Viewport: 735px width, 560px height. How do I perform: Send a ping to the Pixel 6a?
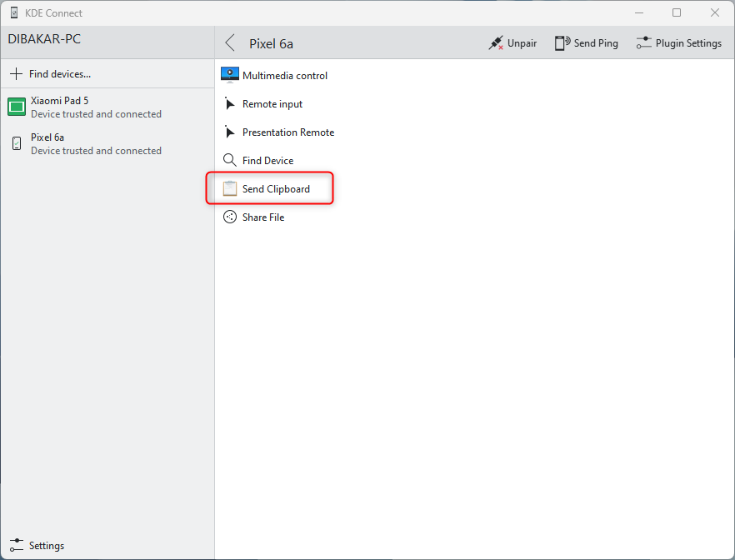(x=587, y=43)
